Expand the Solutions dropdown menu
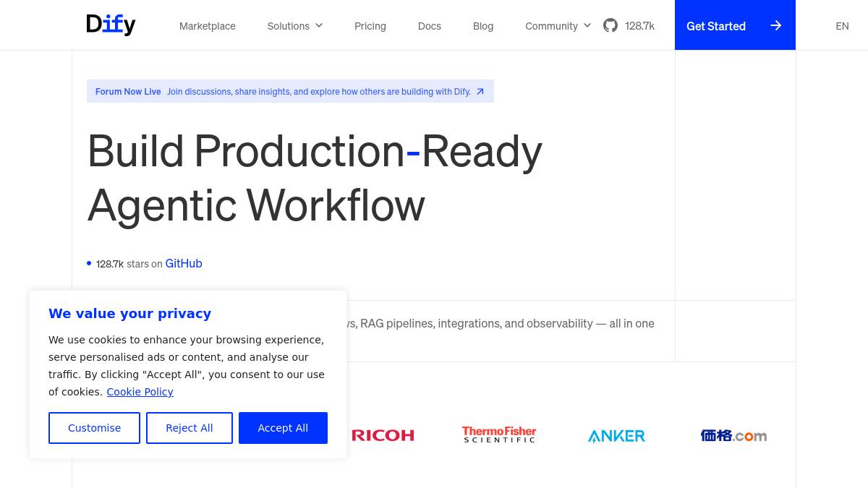The image size is (868, 488). pos(295,26)
